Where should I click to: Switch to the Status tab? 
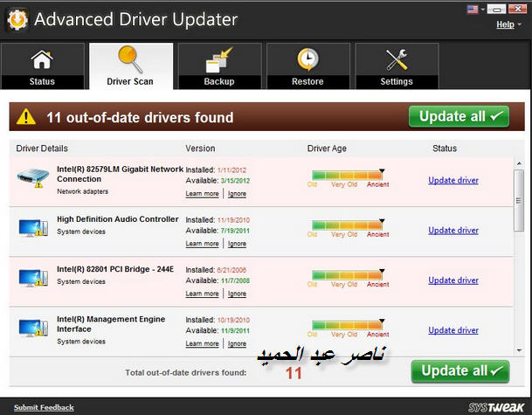click(x=43, y=66)
